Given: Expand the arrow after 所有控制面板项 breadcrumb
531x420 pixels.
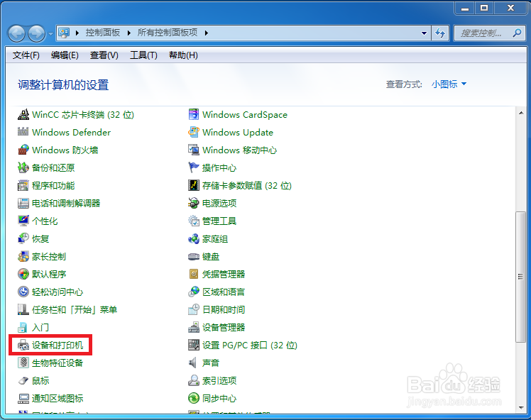Looking at the screenshot, I should tap(207, 33).
